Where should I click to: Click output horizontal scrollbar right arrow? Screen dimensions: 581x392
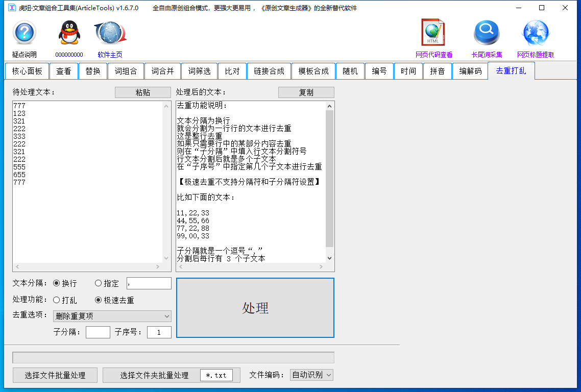[x=321, y=267]
